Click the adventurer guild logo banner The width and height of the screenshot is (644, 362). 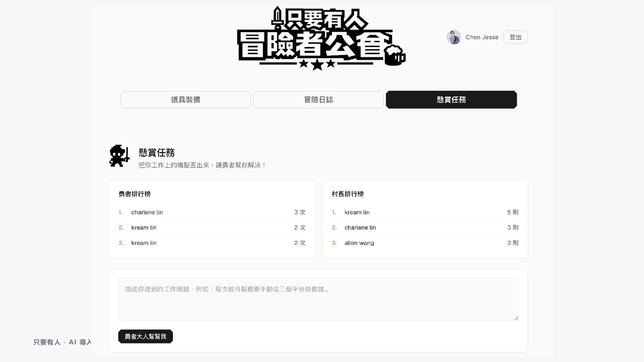(x=321, y=38)
